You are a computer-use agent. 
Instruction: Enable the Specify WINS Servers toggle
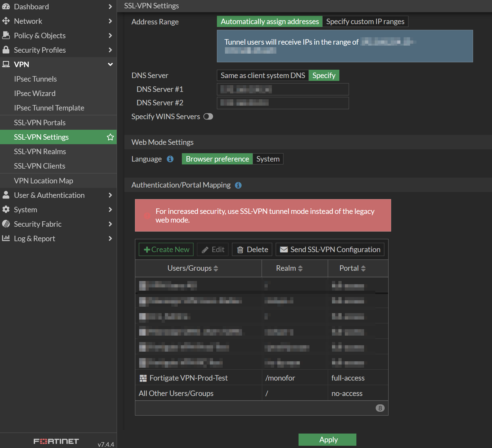[208, 117]
